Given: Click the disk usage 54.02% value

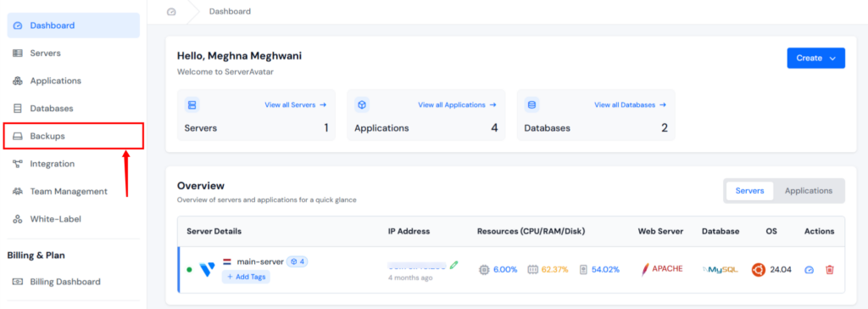Looking at the screenshot, I should coord(605,270).
